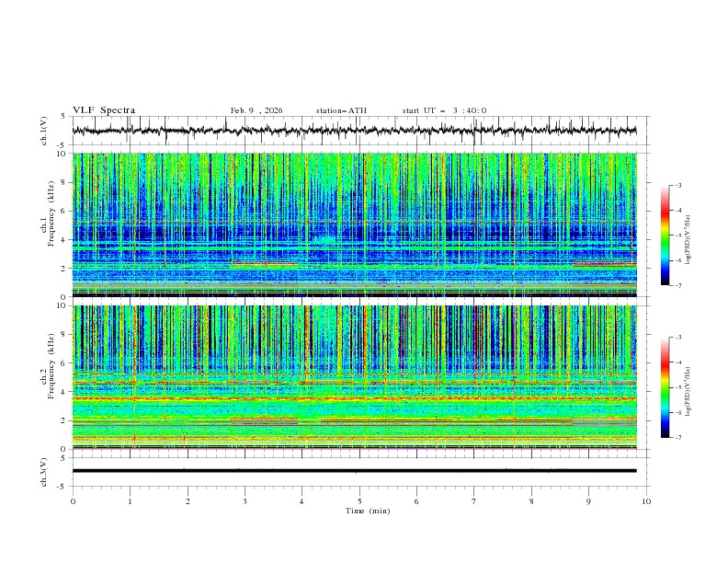Click the lower PSD color scale bar
Viewport: 728px width, 563px height.
[666, 387]
